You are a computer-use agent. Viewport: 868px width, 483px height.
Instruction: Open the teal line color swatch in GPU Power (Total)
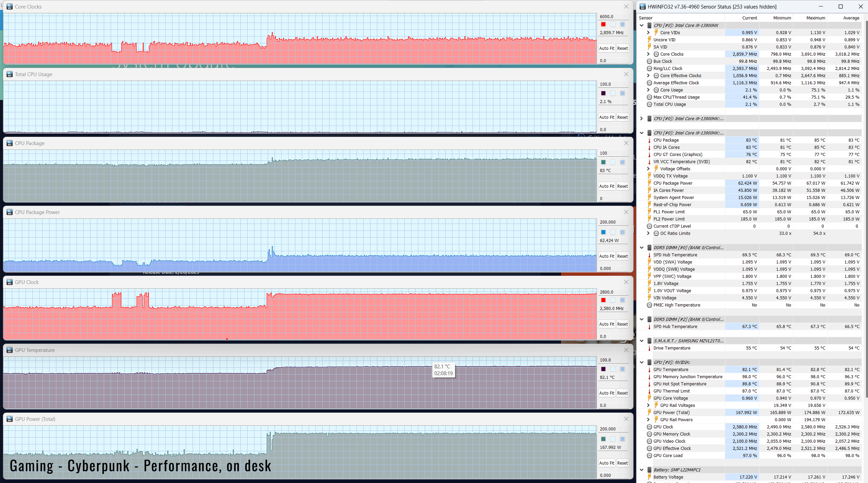coord(603,439)
